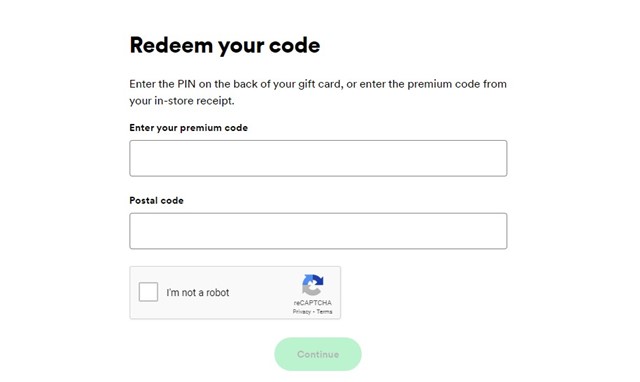Screen dimensions: 640x382
Task: Tick the "I'm not a robot" checkbox
Action: (148, 292)
